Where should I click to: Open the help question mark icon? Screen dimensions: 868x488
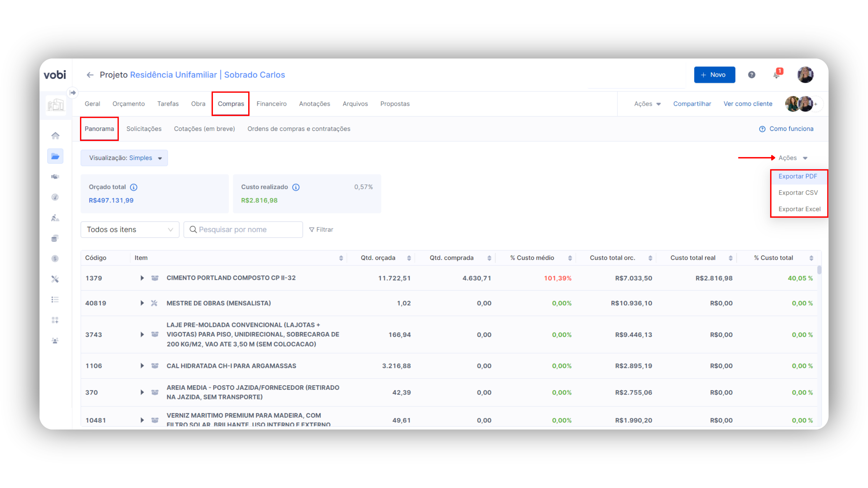tap(751, 75)
